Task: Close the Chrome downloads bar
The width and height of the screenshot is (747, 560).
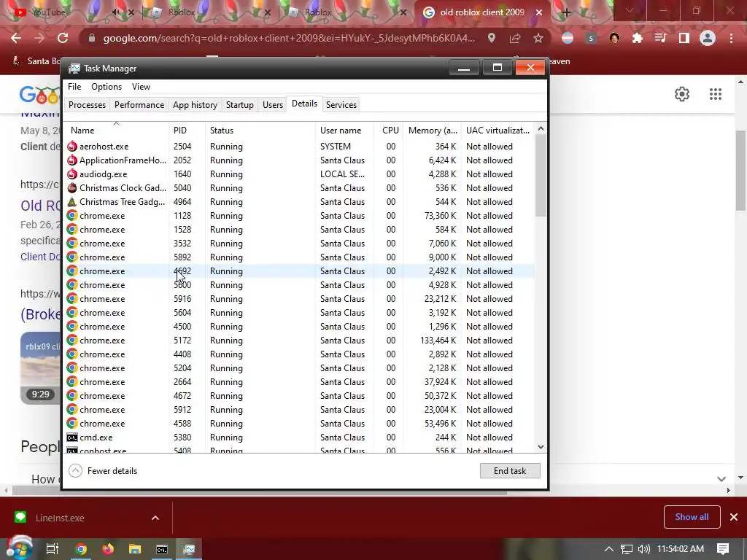Action: [x=734, y=517]
